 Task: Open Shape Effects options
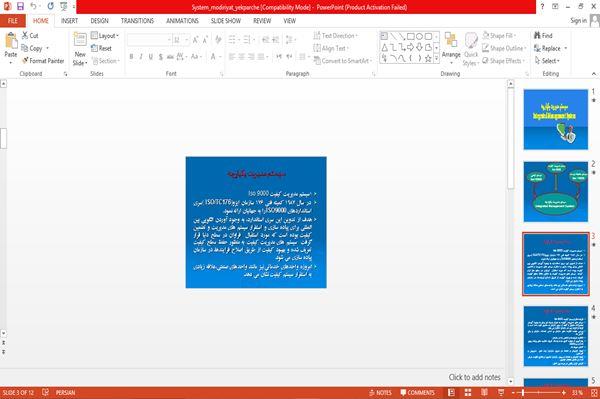coord(504,61)
